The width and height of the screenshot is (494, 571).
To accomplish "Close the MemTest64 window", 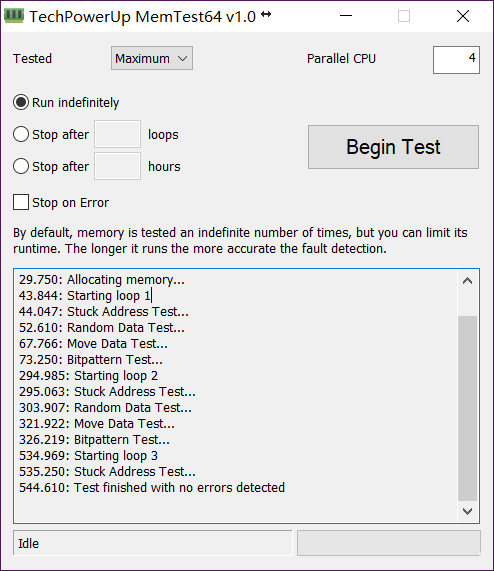I will [x=463, y=16].
